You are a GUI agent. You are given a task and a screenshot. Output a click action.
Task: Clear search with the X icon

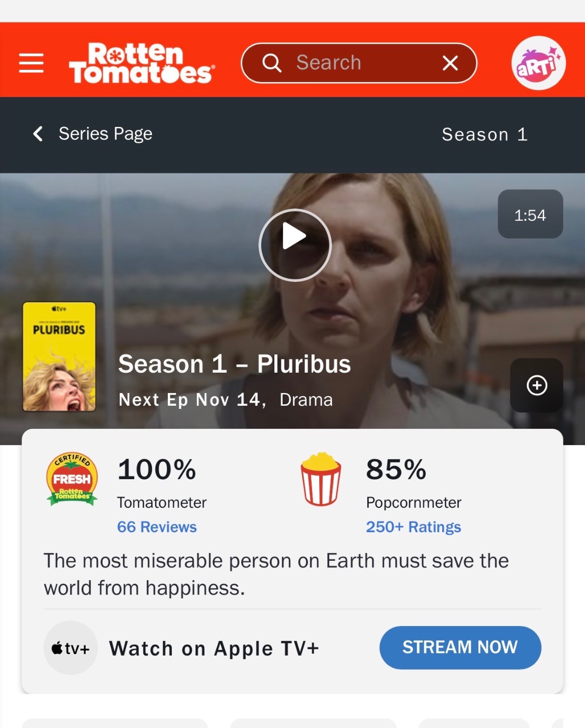pyautogui.click(x=450, y=63)
